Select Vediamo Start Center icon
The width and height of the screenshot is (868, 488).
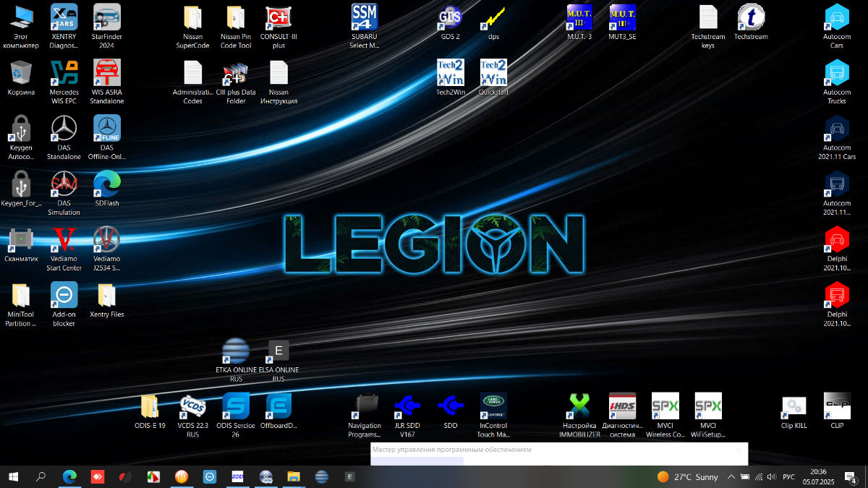point(64,239)
